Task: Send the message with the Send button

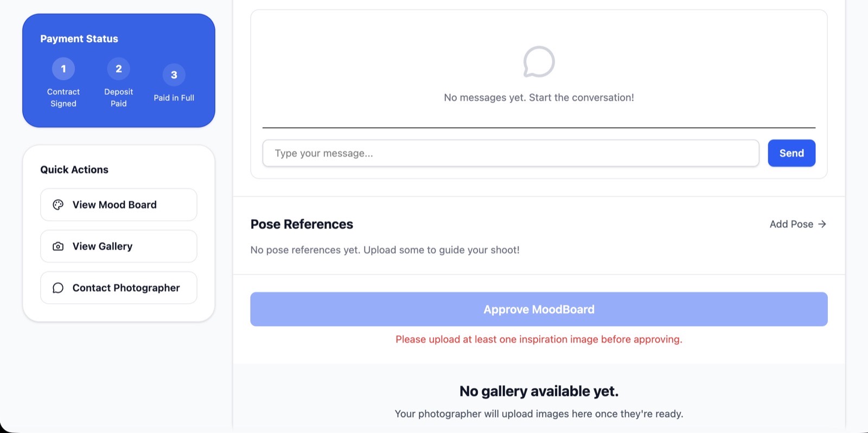Action: [792, 153]
